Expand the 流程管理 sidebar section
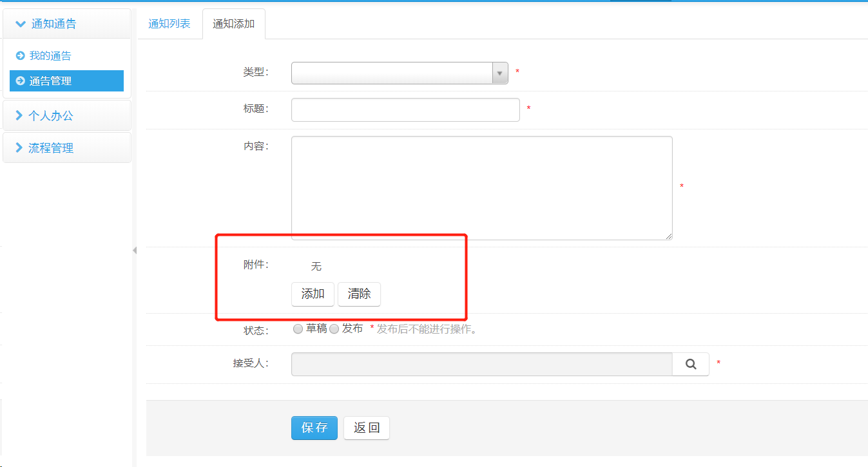Screen dimensions: 868x467 pos(67,148)
